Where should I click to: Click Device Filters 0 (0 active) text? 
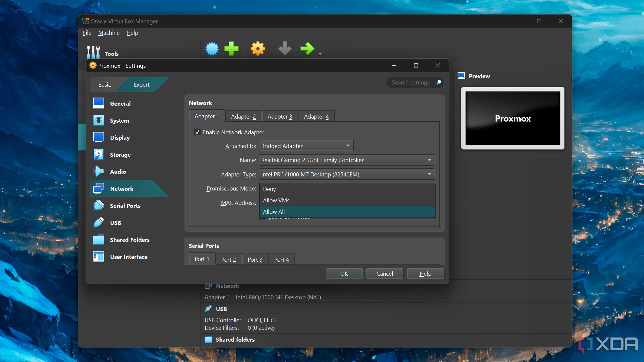(239, 327)
